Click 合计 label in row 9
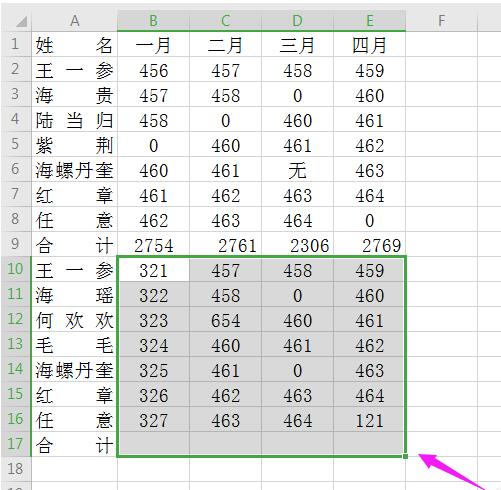The width and height of the screenshot is (501, 490). [x=75, y=245]
